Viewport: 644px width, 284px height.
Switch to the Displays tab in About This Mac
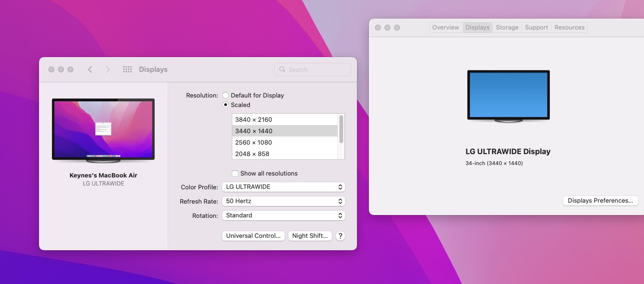click(x=477, y=28)
